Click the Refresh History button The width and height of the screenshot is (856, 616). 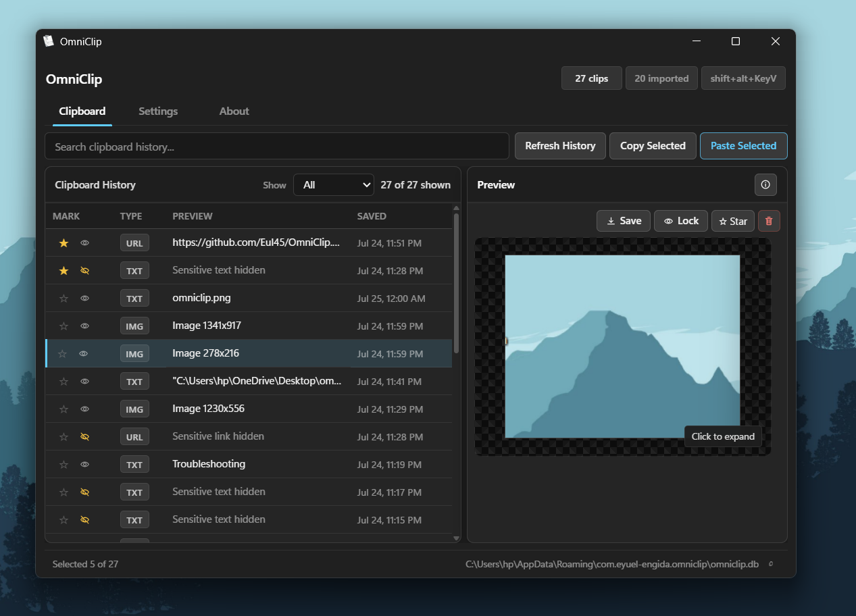(560, 146)
